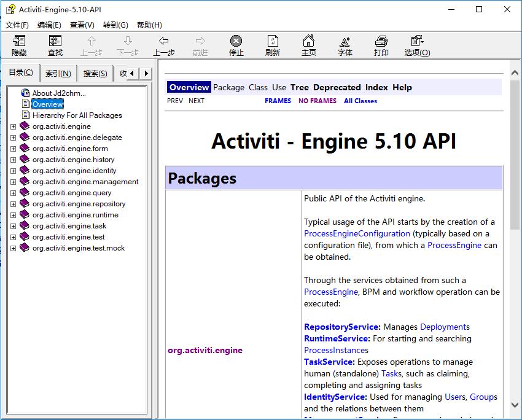The width and height of the screenshot is (522, 420).
Task: Switch to the 索引(N) tab
Action: click(58, 72)
